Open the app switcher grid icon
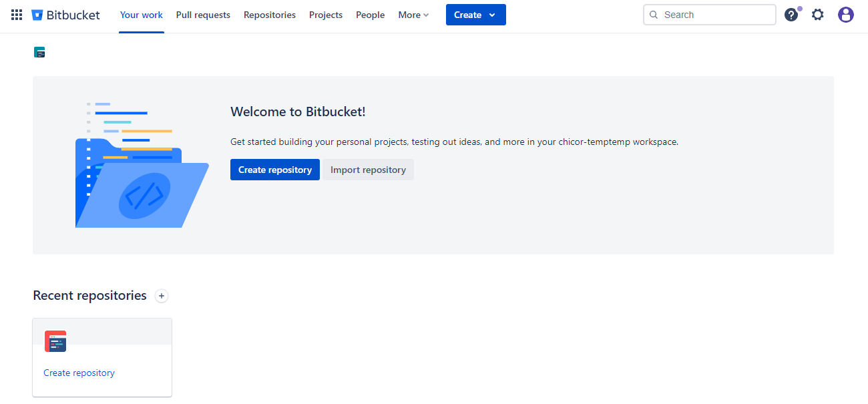This screenshot has height=404, width=868. tap(17, 15)
